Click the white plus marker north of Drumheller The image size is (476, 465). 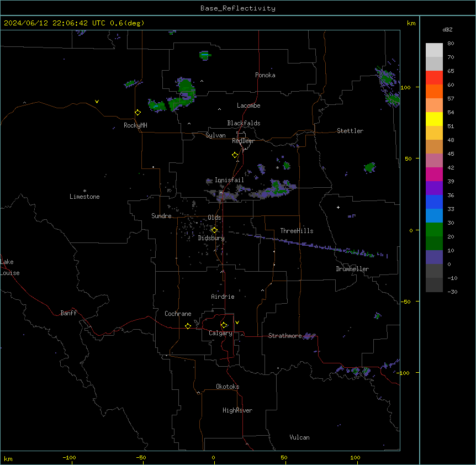(338, 207)
